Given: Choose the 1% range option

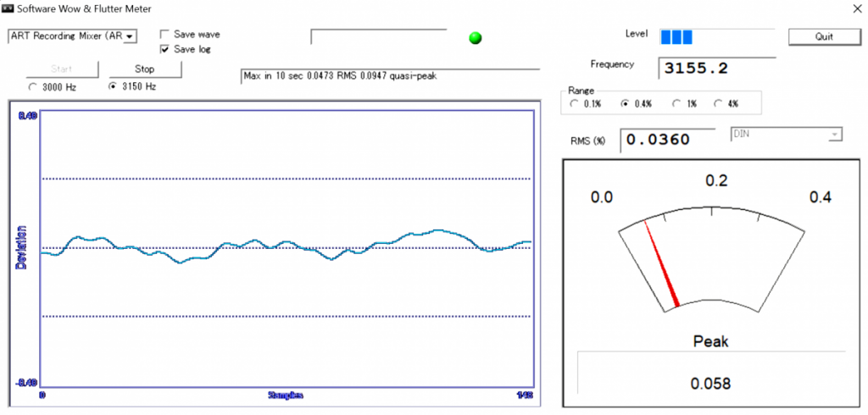Looking at the screenshot, I should [676, 103].
